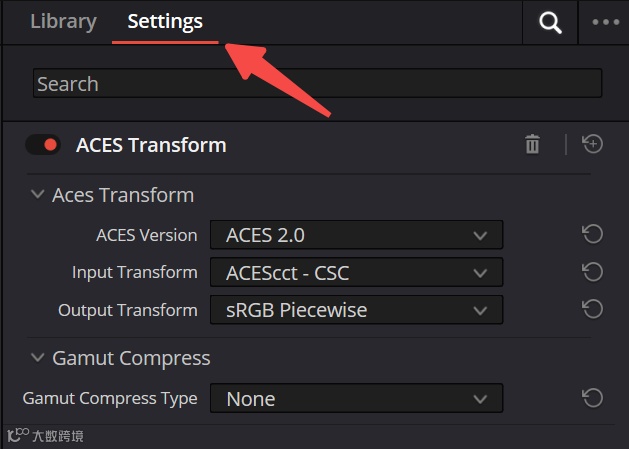Open the Input Transform dropdown
Screen dimensions: 629x449
tap(356, 272)
